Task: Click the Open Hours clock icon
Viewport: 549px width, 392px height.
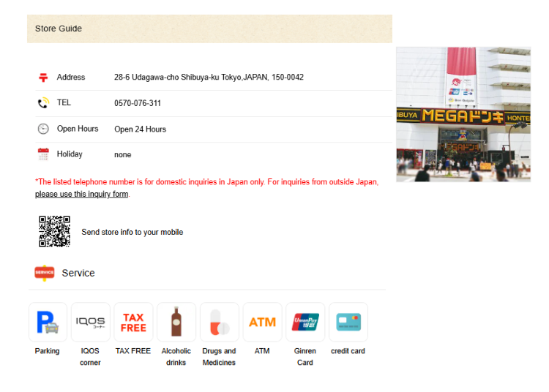Action: 43,129
